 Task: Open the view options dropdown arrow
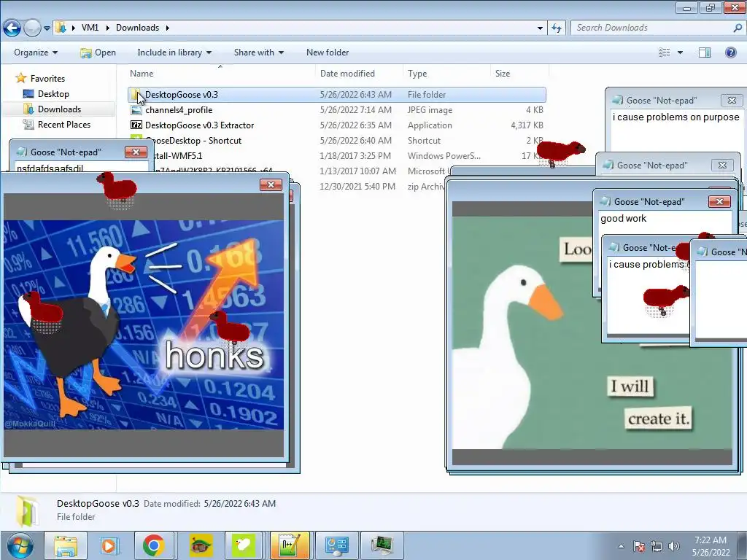pos(681,52)
